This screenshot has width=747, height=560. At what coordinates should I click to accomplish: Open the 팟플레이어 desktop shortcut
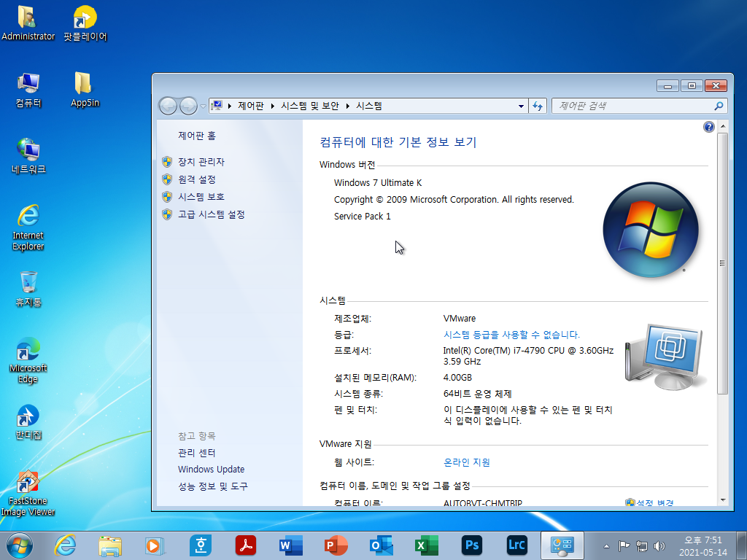coord(85,23)
